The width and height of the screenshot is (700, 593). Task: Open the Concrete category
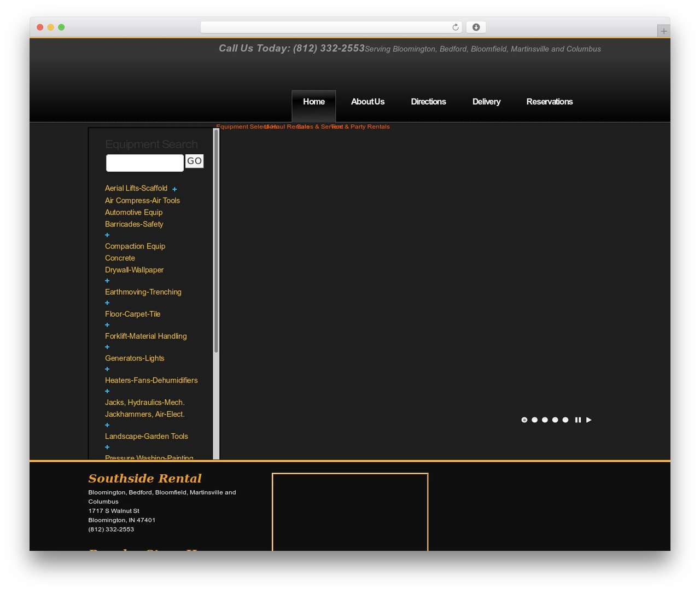[x=120, y=258]
